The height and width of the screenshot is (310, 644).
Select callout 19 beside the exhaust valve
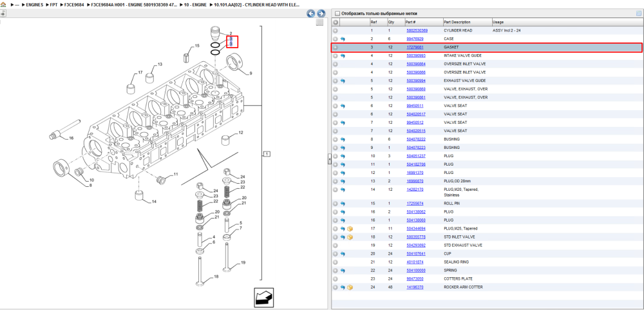[243, 263]
